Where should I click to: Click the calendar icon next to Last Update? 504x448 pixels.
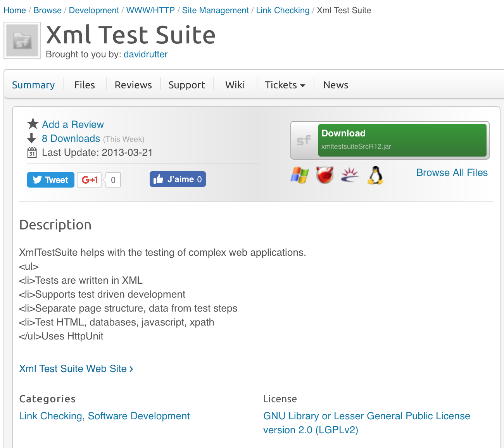(x=32, y=152)
